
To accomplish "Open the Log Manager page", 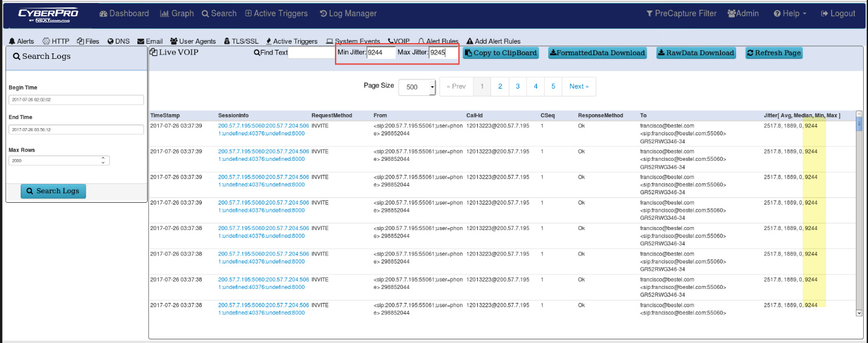I will point(348,13).
